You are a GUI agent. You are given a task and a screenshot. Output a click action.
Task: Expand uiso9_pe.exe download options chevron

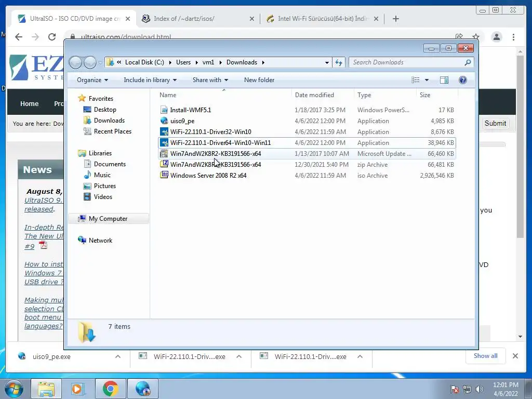point(118,356)
